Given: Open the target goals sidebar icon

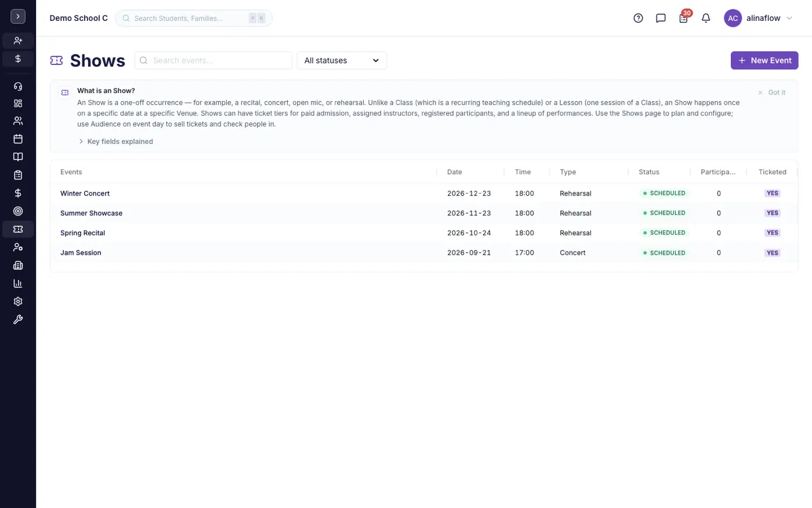Looking at the screenshot, I should click(18, 211).
